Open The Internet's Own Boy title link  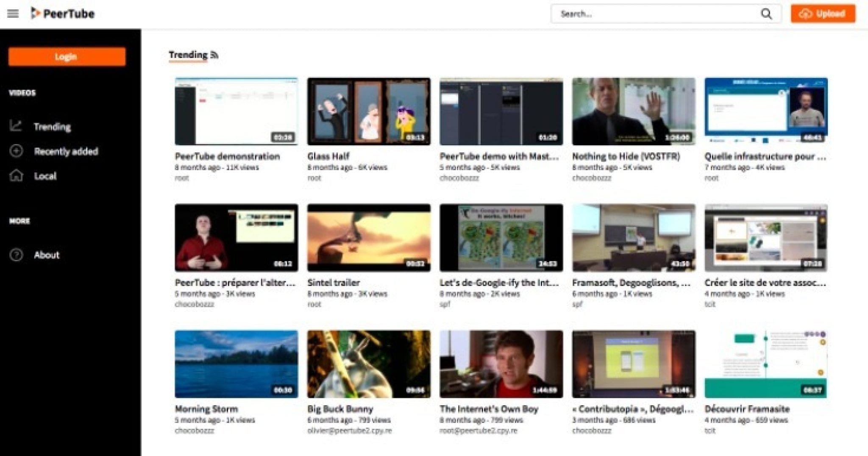click(489, 409)
